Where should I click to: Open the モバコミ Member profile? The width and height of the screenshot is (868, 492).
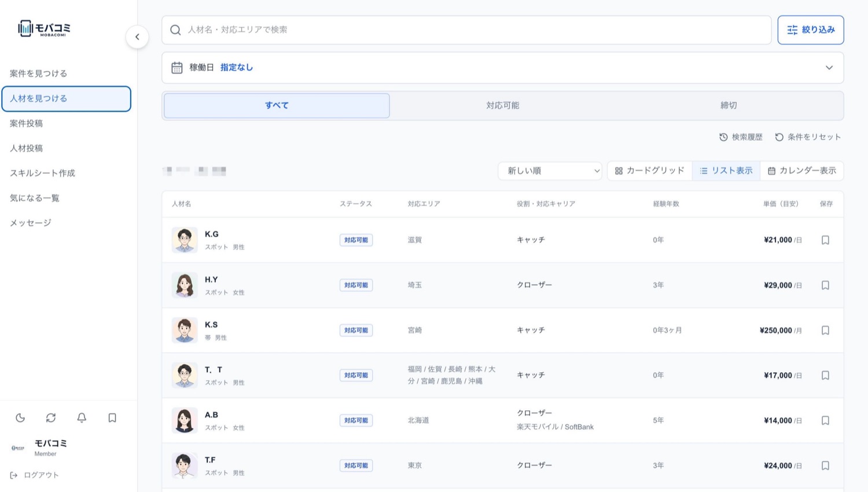click(39, 448)
